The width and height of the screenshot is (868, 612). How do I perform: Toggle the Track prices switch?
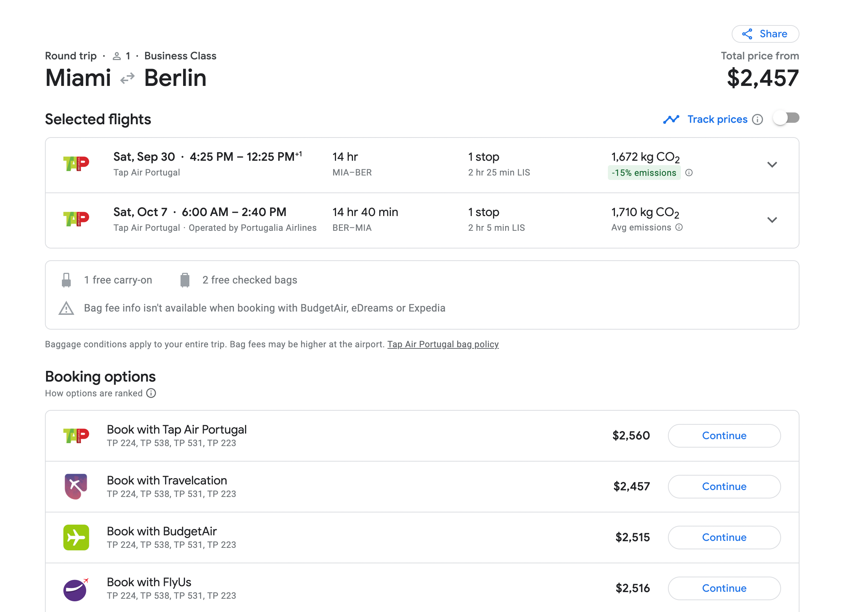click(786, 118)
